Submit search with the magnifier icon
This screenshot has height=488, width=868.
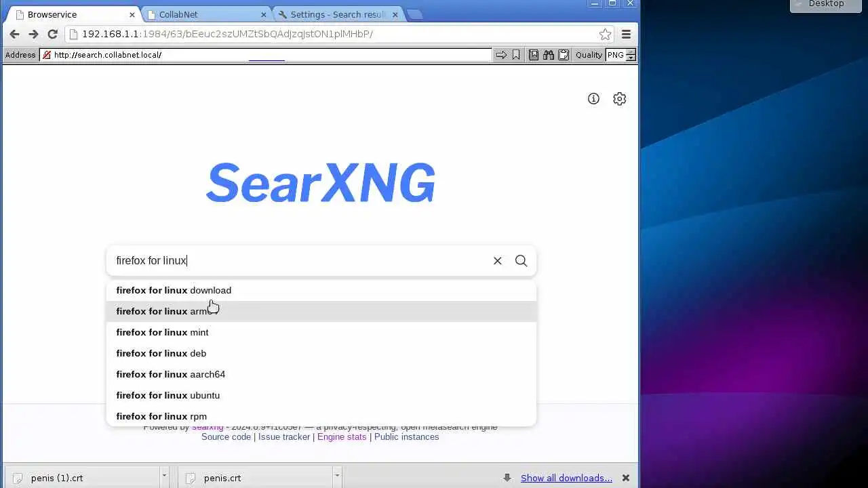tap(521, 261)
